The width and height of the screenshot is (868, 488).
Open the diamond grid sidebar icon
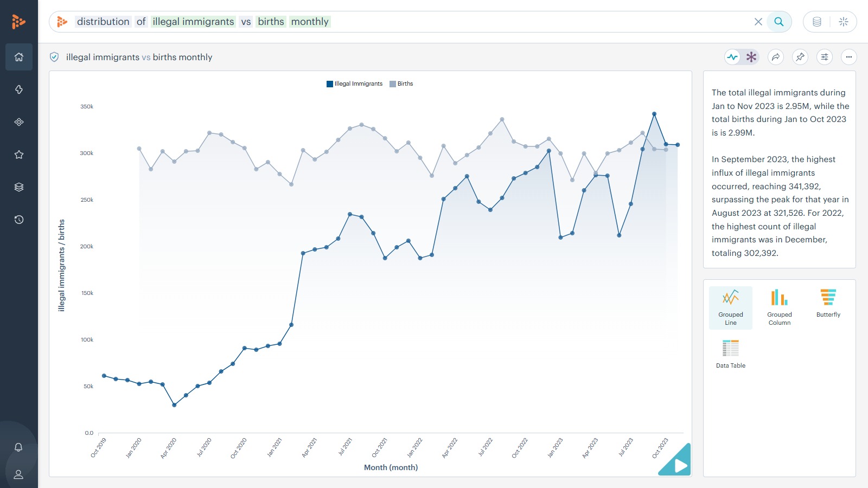tap(19, 122)
